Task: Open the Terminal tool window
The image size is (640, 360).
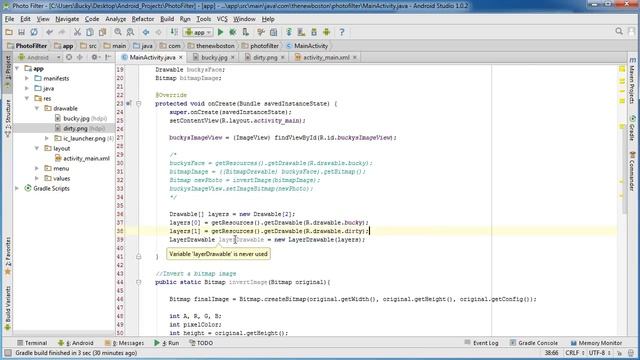Action: point(32,343)
